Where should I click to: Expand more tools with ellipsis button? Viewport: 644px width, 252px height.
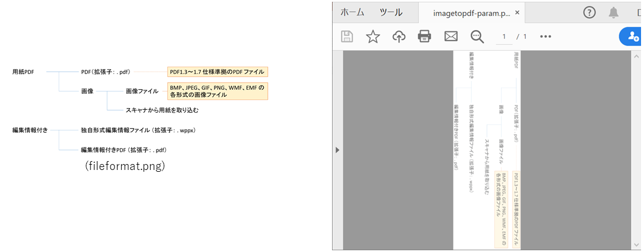click(x=545, y=37)
